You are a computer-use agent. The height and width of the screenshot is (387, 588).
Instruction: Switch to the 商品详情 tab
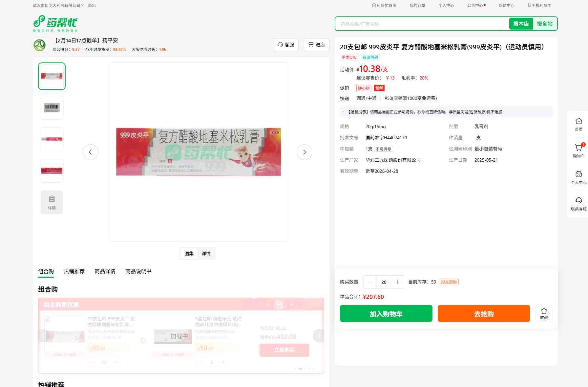pyautogui.click(x=105, y=271)
